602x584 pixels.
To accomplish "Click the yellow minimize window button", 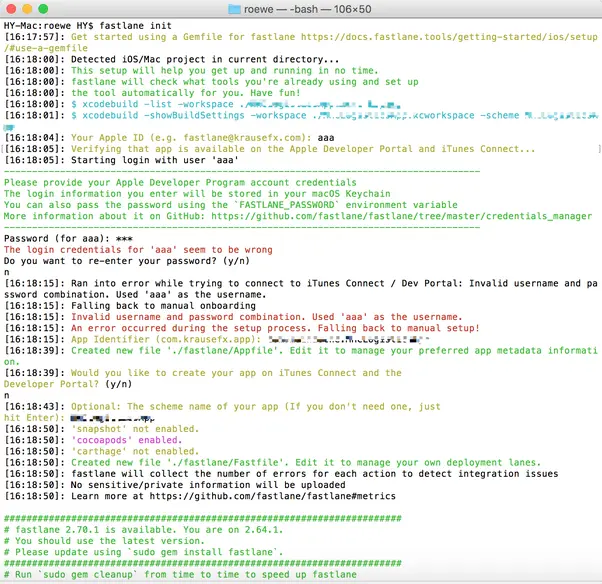I will pos(27,9).
